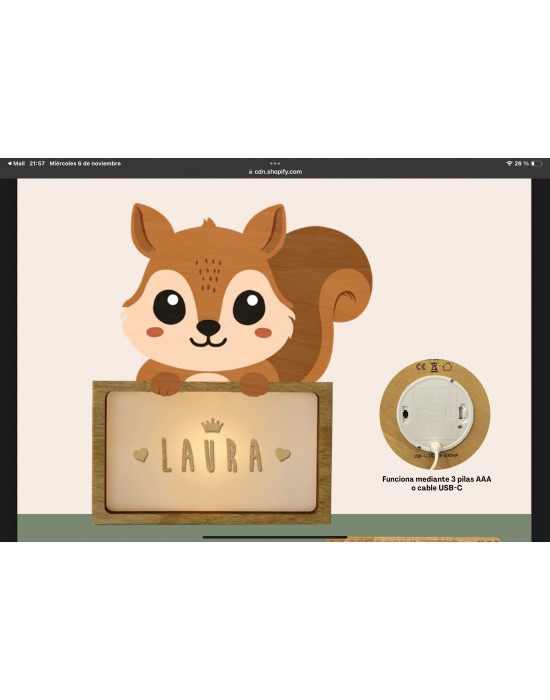This screenshot has height=700, width=550.
Task: Click the cdn.shopify.com address field
Action: click(x=275, y=171)
